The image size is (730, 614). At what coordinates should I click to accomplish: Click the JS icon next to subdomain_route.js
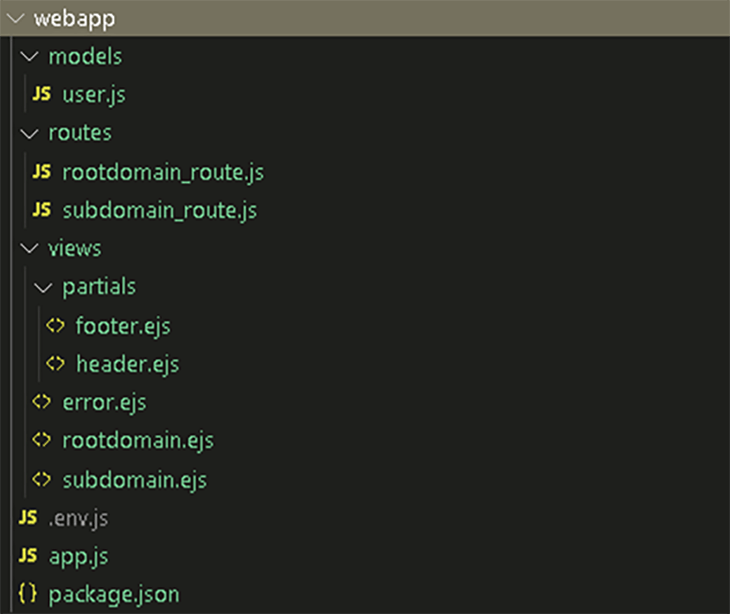[41, 210]
